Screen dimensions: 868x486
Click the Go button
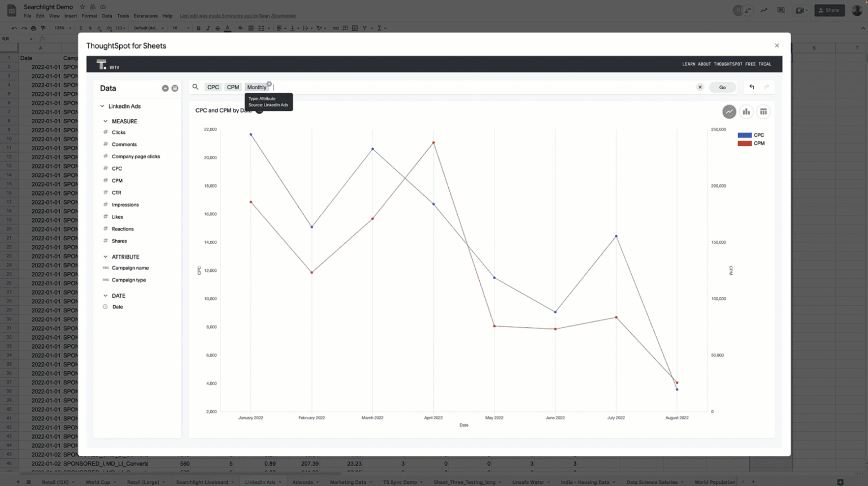click(x=722, y=87)
